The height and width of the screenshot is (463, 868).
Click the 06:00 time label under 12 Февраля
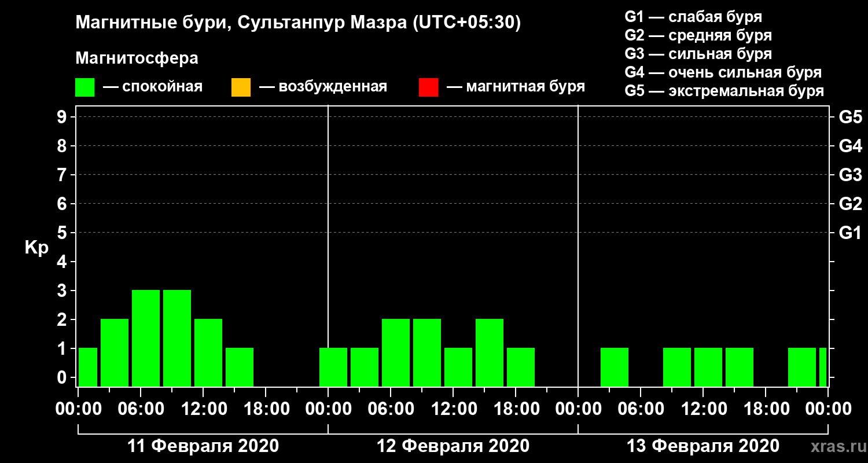coord(390,409)
